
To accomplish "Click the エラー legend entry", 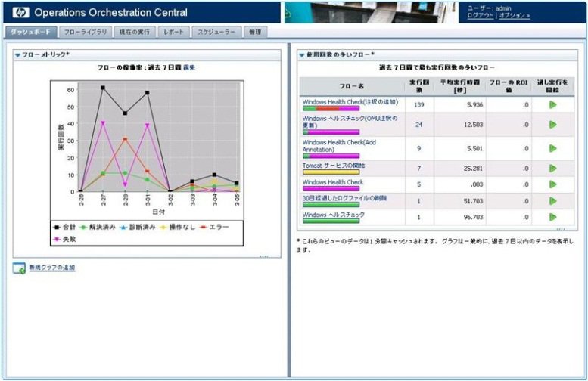I will [214, 227].
